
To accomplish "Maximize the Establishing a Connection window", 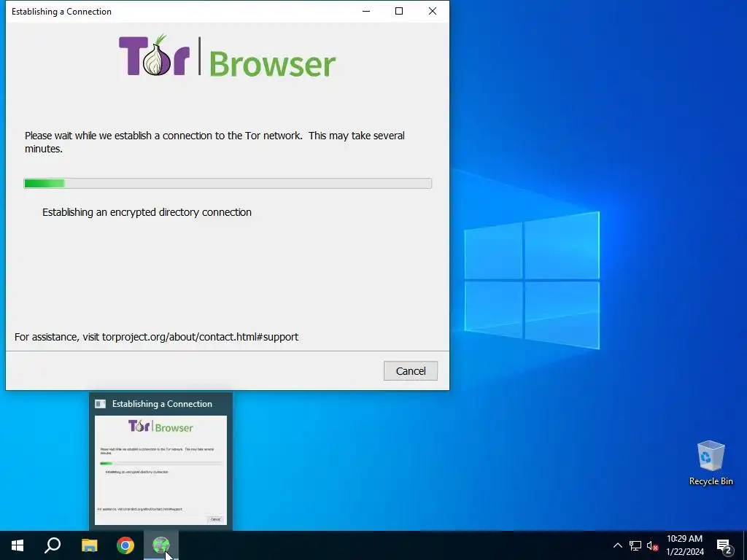I will point(399,11).
